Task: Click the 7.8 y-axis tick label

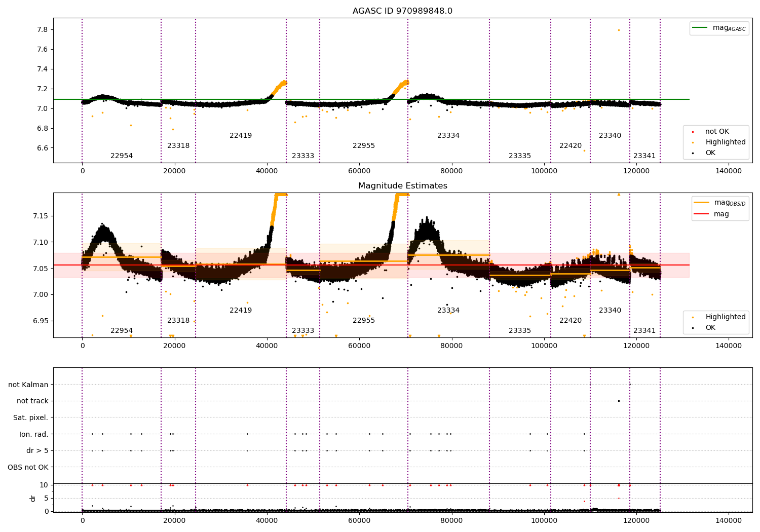Action: coord(43,30)
